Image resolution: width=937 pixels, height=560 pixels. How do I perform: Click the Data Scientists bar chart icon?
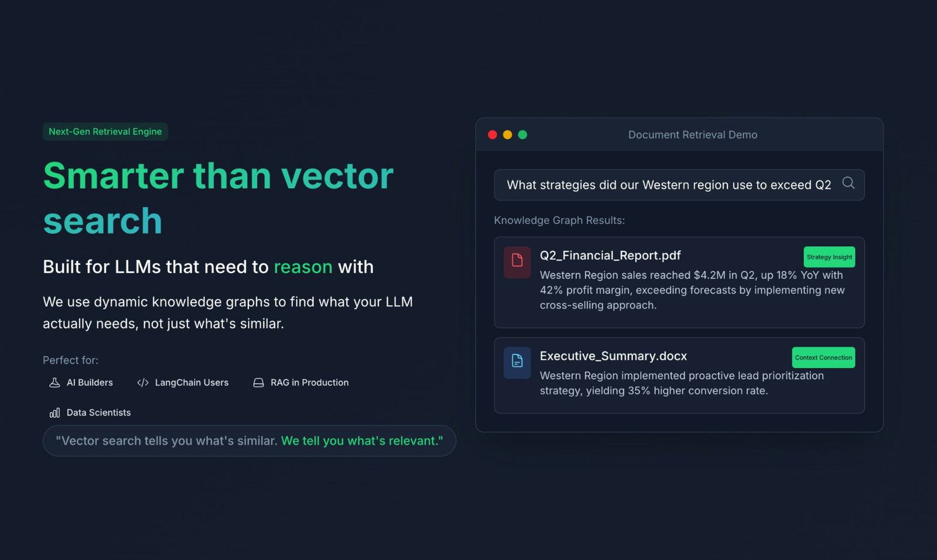point(54,413)
